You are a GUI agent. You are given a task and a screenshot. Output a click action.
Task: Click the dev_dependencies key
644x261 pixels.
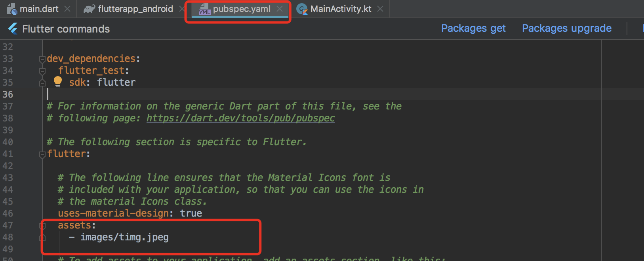[91, 59]
